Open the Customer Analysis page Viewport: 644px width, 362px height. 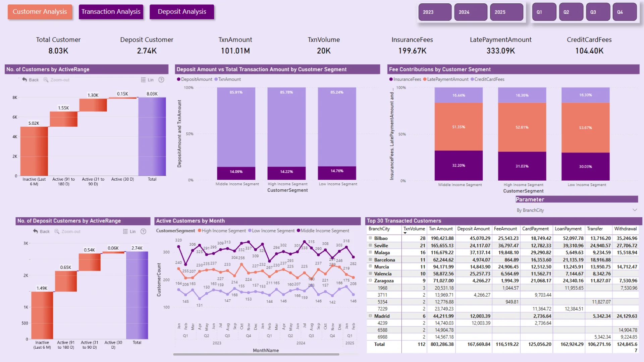pyautogui.click(x=40, y=12)
